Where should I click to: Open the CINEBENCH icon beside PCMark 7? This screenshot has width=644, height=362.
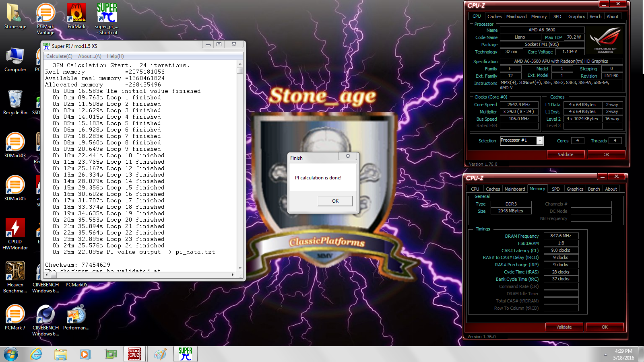45,320
